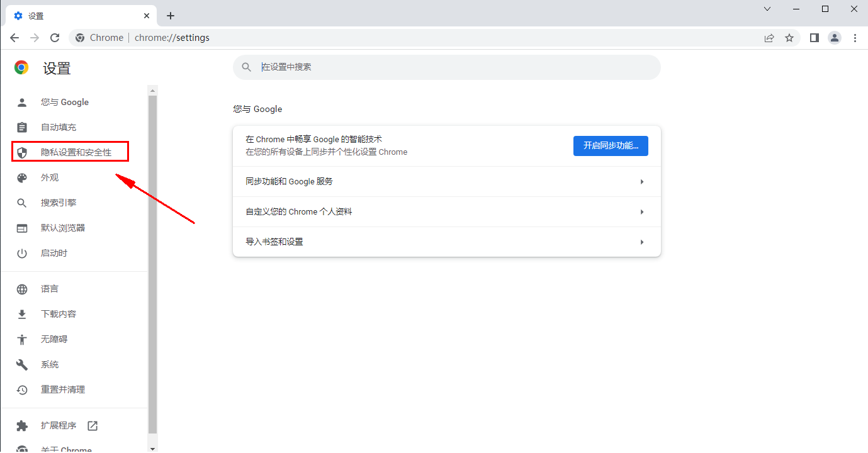This screenshot has width=868, height=453.
Task: Click the external link icon next to 扩展程序
Action: (93, 425)
